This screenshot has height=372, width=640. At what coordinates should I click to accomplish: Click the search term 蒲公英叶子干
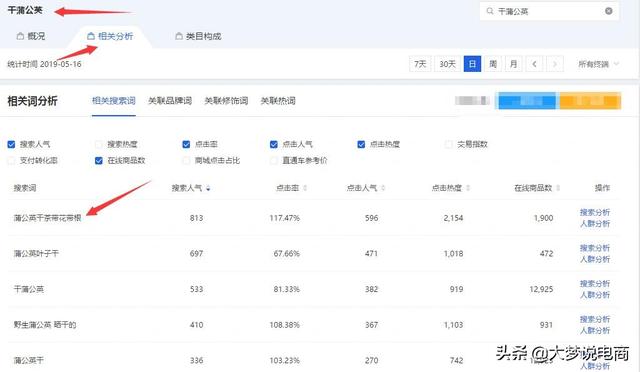pyautogui.click(x=36, y=254)
